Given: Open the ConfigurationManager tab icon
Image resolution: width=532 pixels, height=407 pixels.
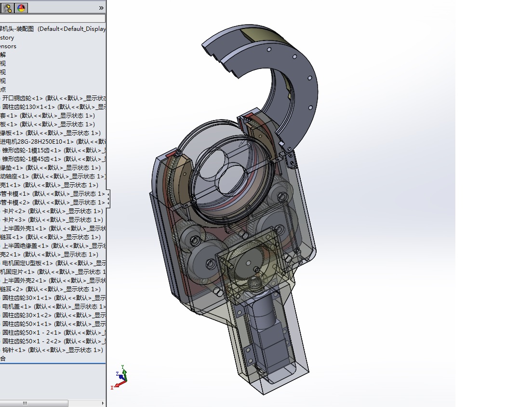Looking at the screenshot, I should coord(8,8).
